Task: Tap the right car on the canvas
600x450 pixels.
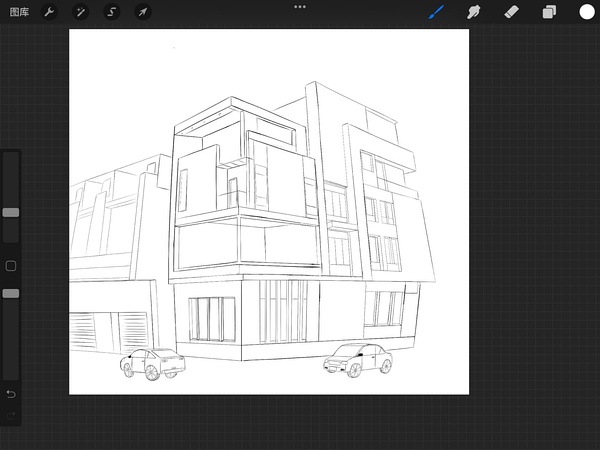Action: pyautogui.click(x=357, y=359)
